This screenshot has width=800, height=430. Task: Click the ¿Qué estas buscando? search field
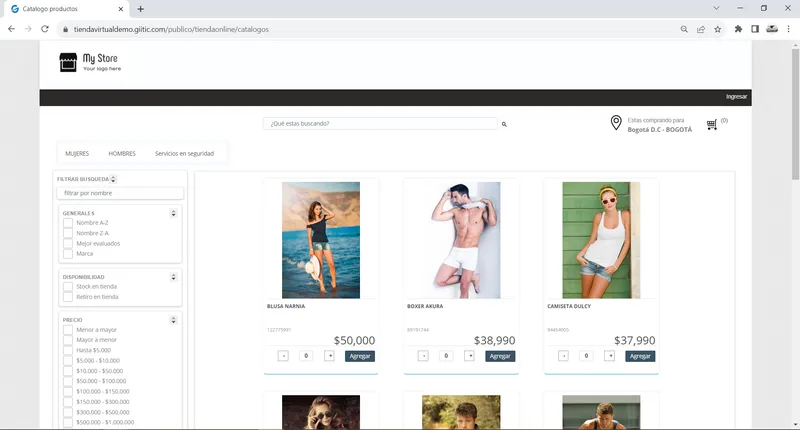coord(380,123)
